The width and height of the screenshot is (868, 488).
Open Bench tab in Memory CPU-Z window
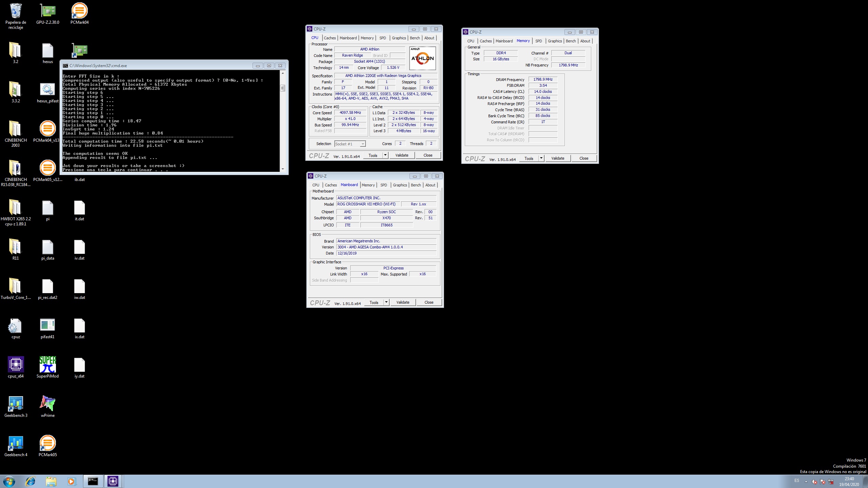pos(571,41)
